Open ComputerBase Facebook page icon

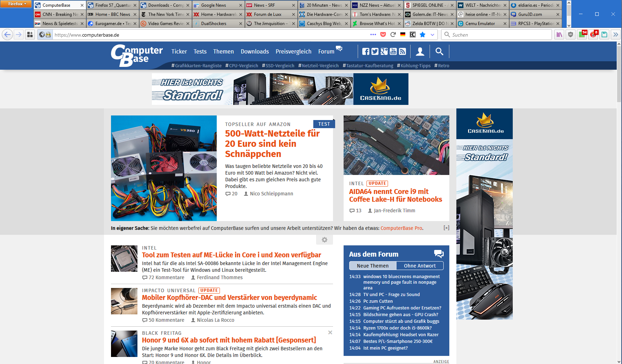pos(366,51)
